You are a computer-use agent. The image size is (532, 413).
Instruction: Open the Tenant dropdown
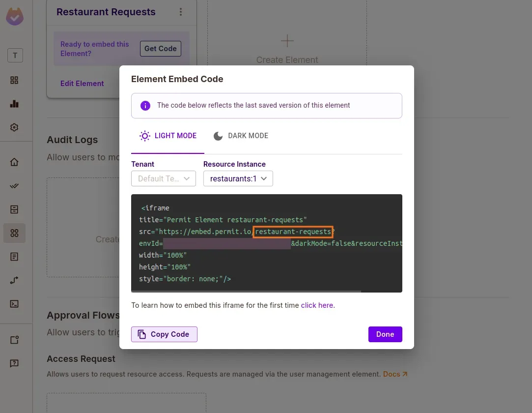click(163, 178)
